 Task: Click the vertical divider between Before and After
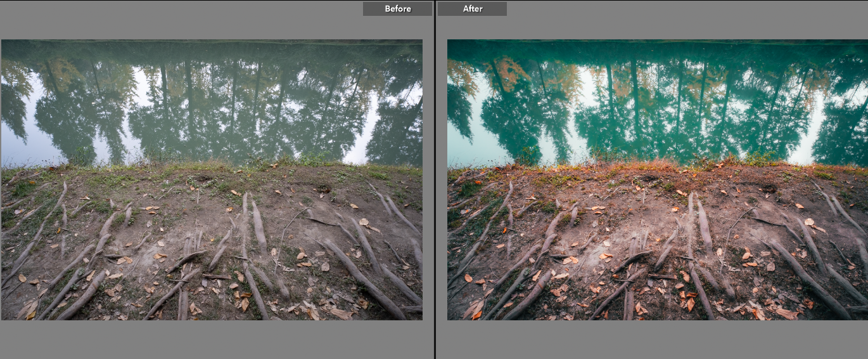[x=435, y=179]
